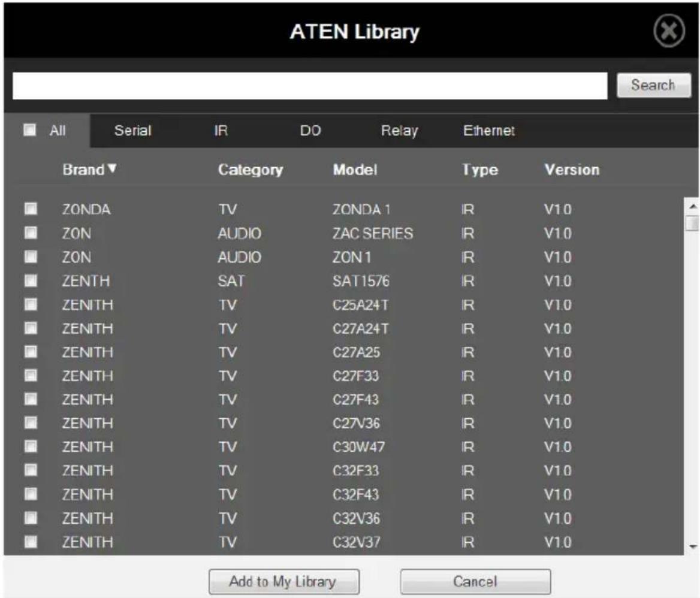Switch to the IR tab
The width and height of the screenshot is (700, 598).
pyautogui.click(x=221, y=131)
